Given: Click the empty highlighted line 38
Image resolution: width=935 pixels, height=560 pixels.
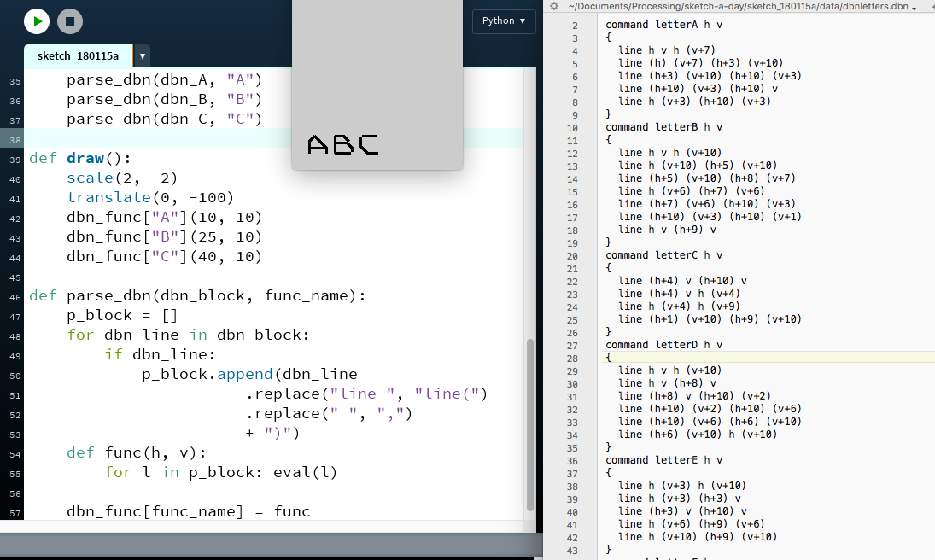Looking at the screenshot, I should [273, 138].
